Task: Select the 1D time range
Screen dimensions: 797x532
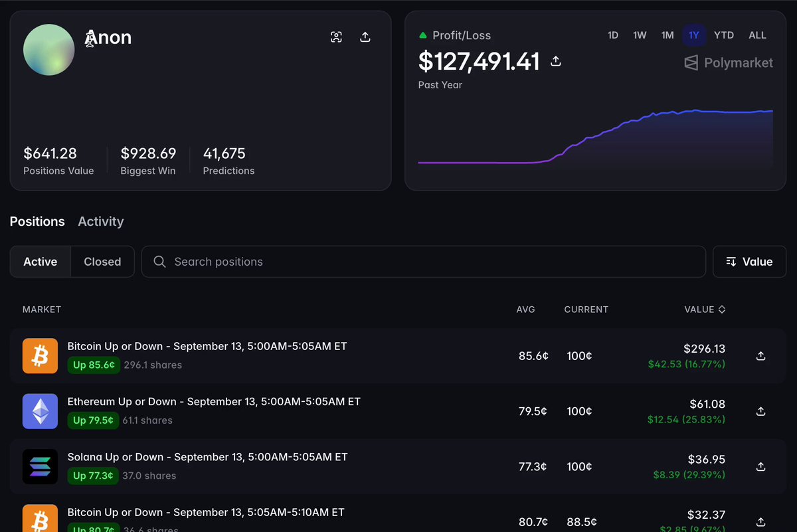Action: tap(613, 35)
